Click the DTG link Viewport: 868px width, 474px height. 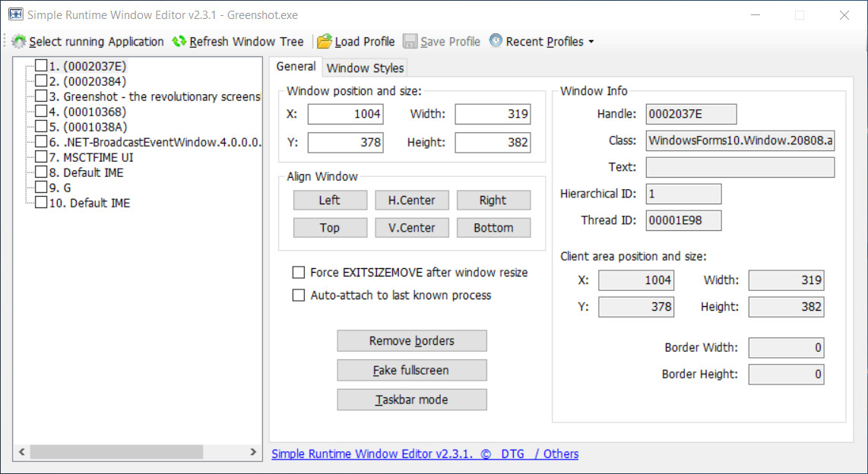click(x=512, y=453)
